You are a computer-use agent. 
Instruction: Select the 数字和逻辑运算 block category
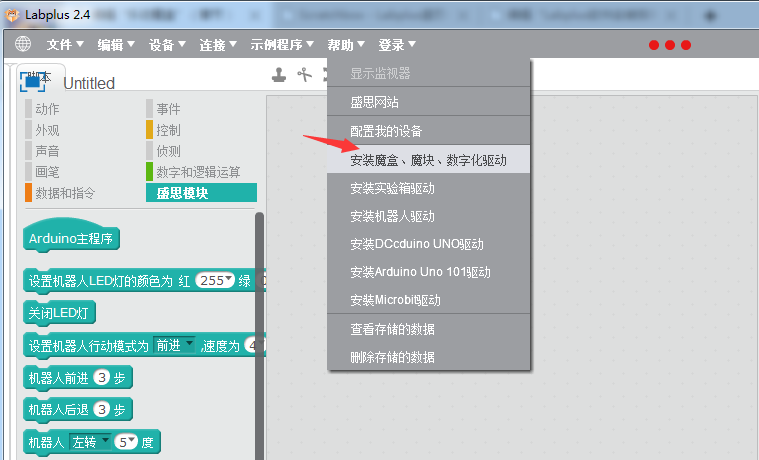pyautogui.click(x=194, y=172)
